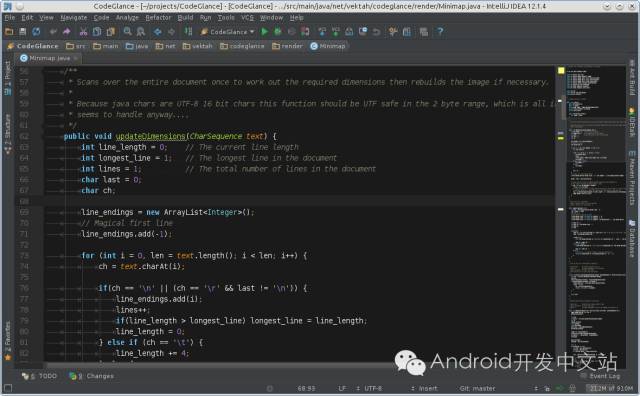Viewport: 640px width, 396px height.
Task: Click the tool windows icon in status bar corner
Action: click(8, 387)
